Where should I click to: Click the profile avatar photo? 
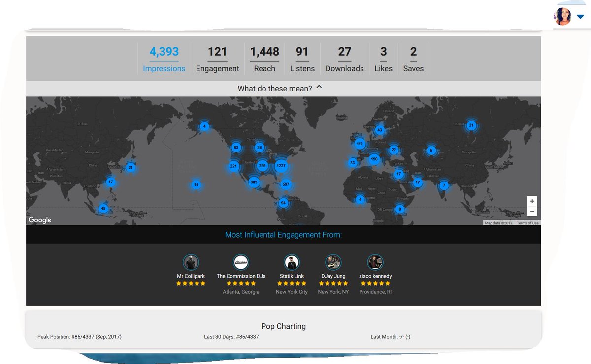(x=563, y=16)
